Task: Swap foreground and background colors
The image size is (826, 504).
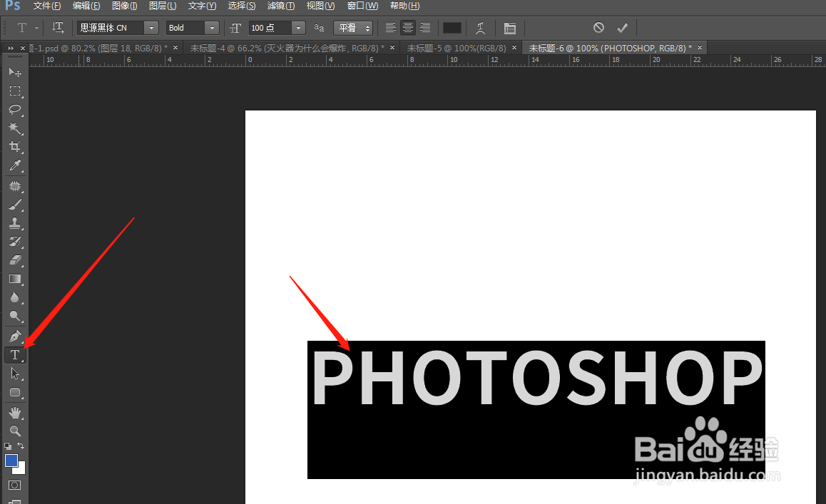Action: pyautogui.click(x=21, y=446)
